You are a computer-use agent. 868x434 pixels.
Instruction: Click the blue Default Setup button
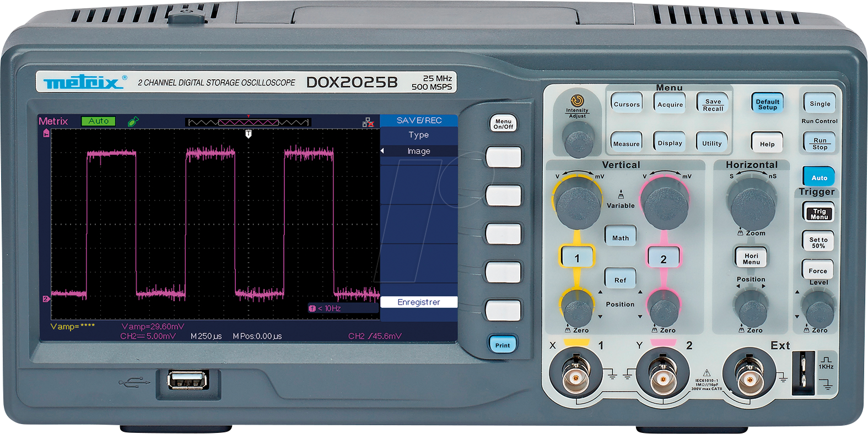[767, 103]
